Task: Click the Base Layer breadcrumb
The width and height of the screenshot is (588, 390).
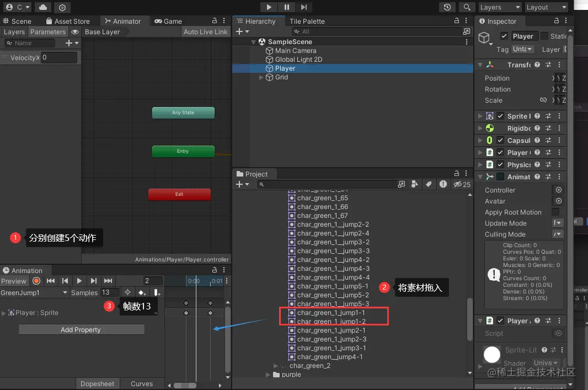Action: tap(102, 32)
